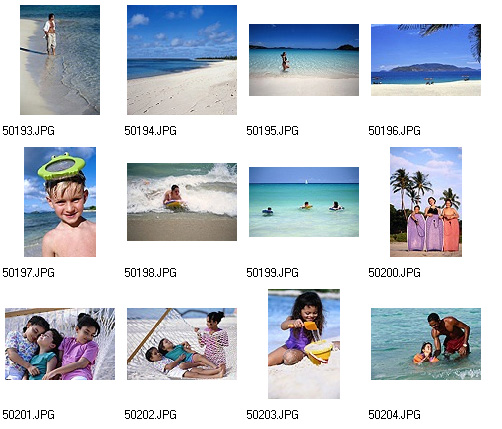502x429 pixels.
Task: Click the island and palm frond photo
Action: point(426,60)
